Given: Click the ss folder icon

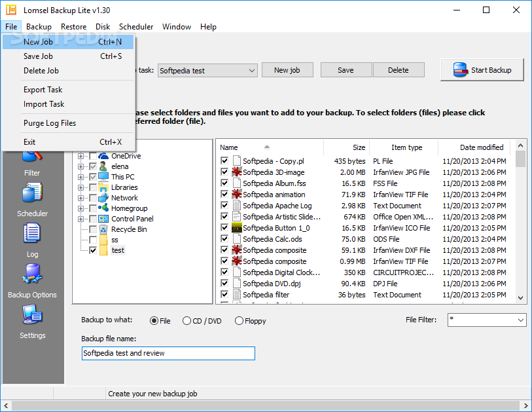Looking at the screenshot, I should [x=103, y=240].
